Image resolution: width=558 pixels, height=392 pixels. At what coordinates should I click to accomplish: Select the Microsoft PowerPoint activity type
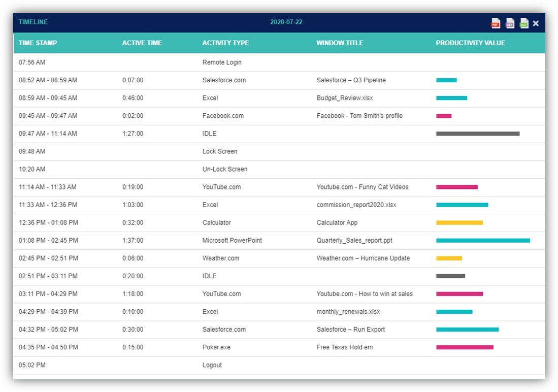[x=232, y=240]
